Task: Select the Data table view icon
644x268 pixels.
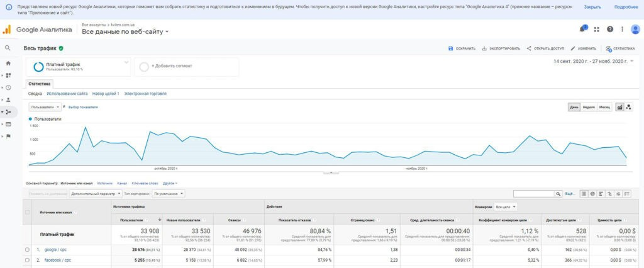Action: pyautogui.click(x=583, y=194)
